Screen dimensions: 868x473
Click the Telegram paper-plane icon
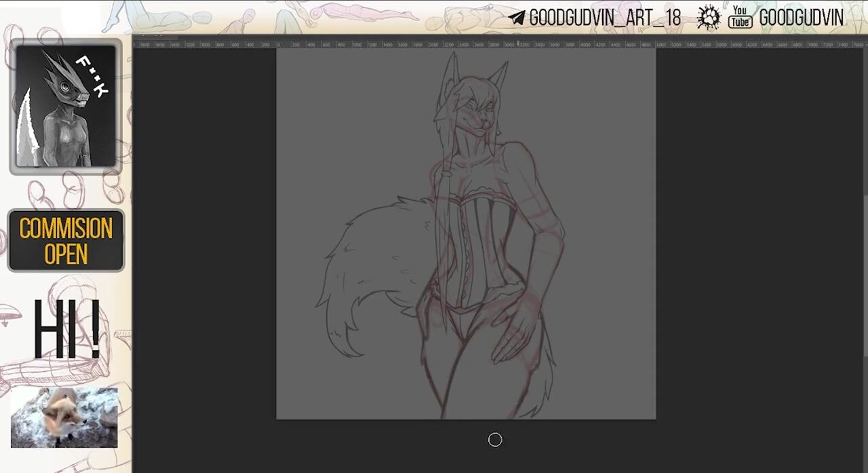(517, 18)
